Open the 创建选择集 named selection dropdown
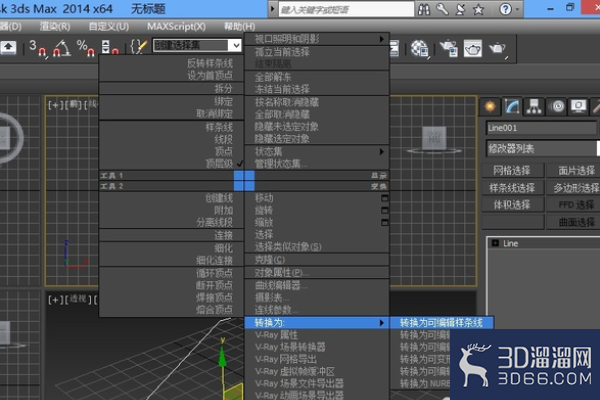600x400 pixels. tap(235, 46)
